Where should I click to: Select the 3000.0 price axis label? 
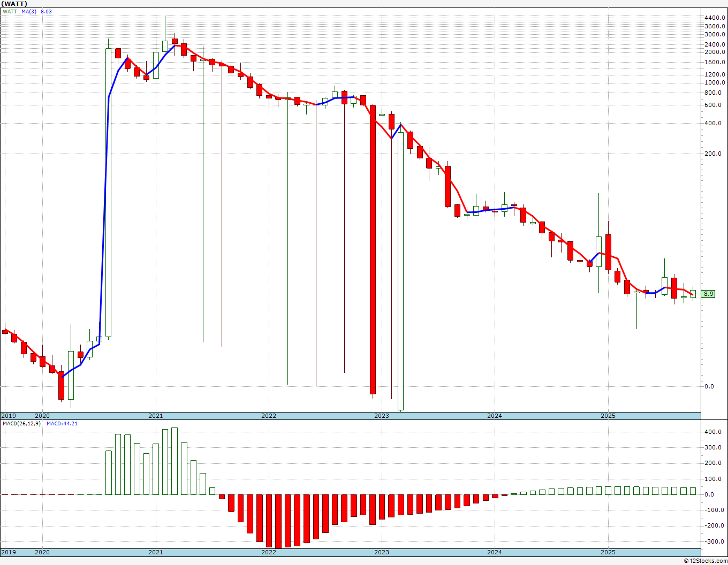[715, 34]
